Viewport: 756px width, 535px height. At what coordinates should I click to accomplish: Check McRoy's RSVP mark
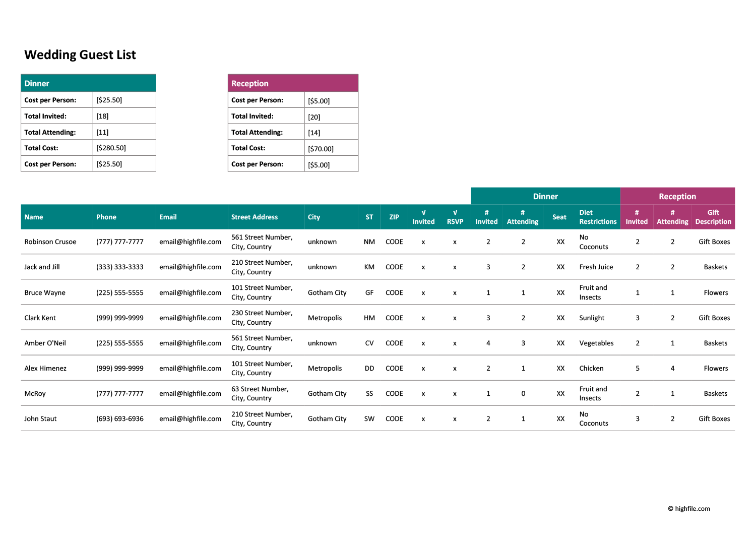coord(454,394)
